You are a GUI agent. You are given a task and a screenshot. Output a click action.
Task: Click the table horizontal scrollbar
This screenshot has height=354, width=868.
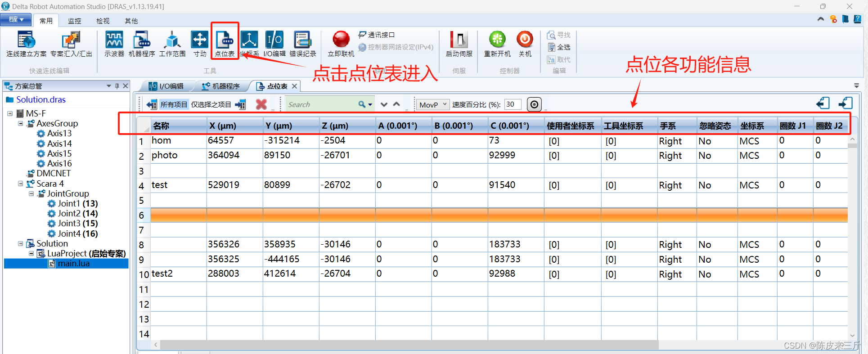[409, 345]
